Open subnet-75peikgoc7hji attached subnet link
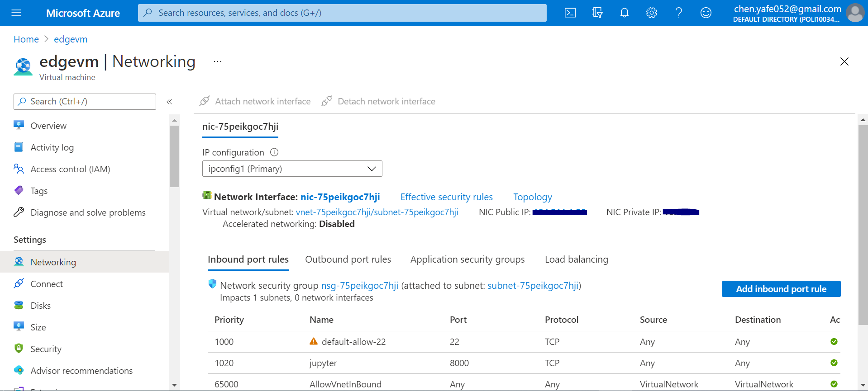 [x=533, y=286]
